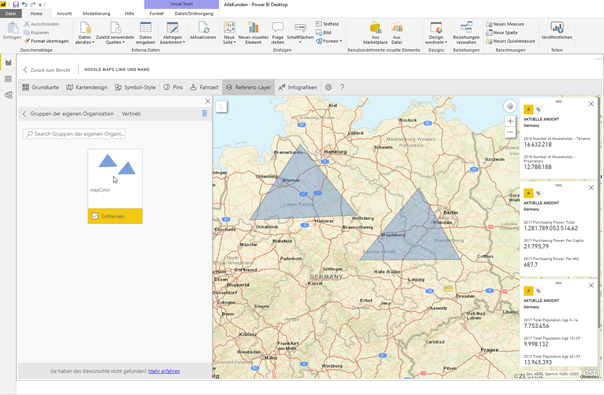
Task: Switch to number mode in the Households infographic card
Action: click(528, 109)
